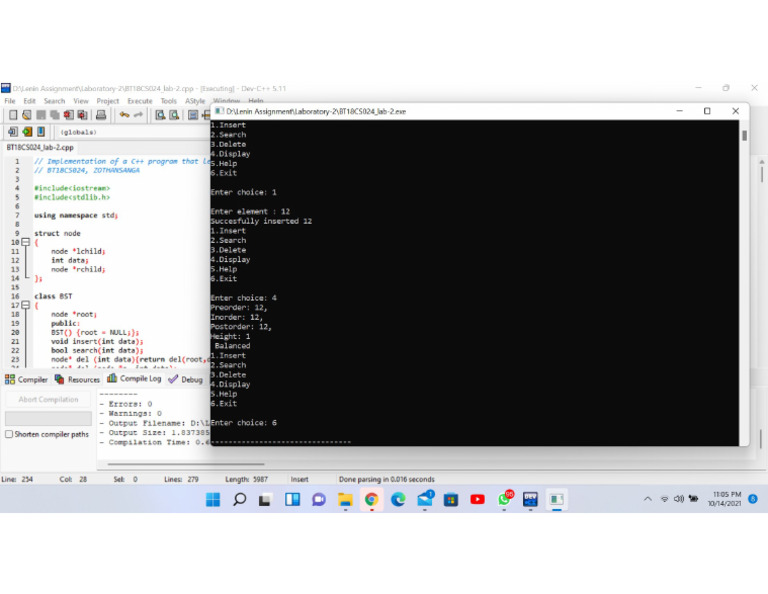768x594 pixels.
Task: Open Teams Chat taskbar icon
Action: tap(319, 499)
